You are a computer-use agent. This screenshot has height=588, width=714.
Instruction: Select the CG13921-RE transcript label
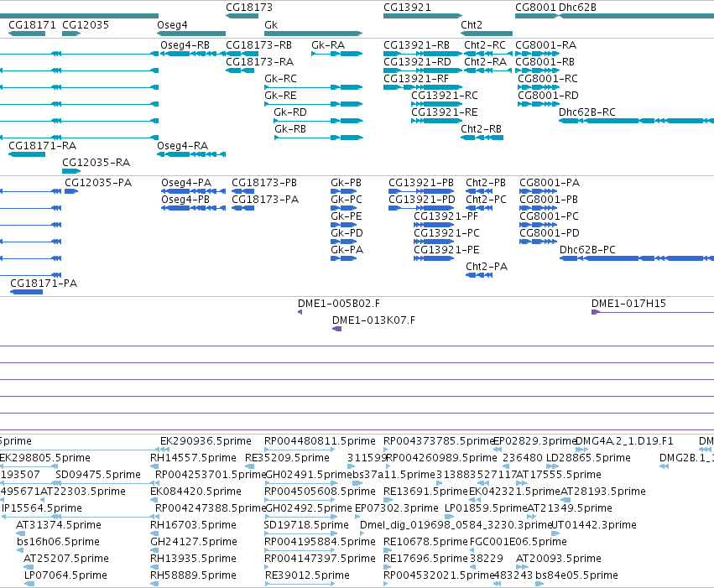click(445, 112)
